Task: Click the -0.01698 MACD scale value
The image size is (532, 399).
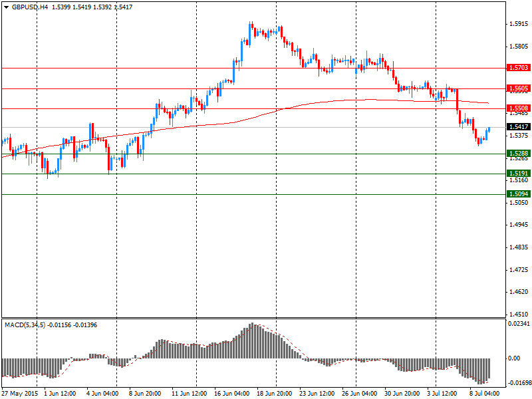Action: point(519,383)
